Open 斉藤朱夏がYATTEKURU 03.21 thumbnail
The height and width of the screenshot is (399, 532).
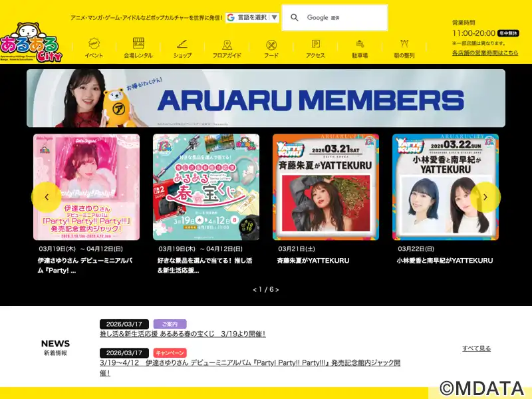[x=326, y=188]
